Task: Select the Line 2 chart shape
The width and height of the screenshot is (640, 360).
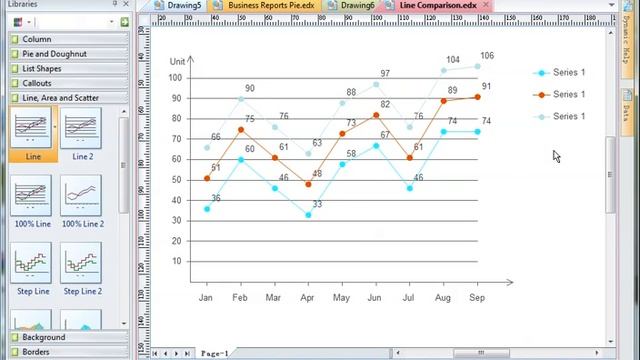Action: coord(81,128)
